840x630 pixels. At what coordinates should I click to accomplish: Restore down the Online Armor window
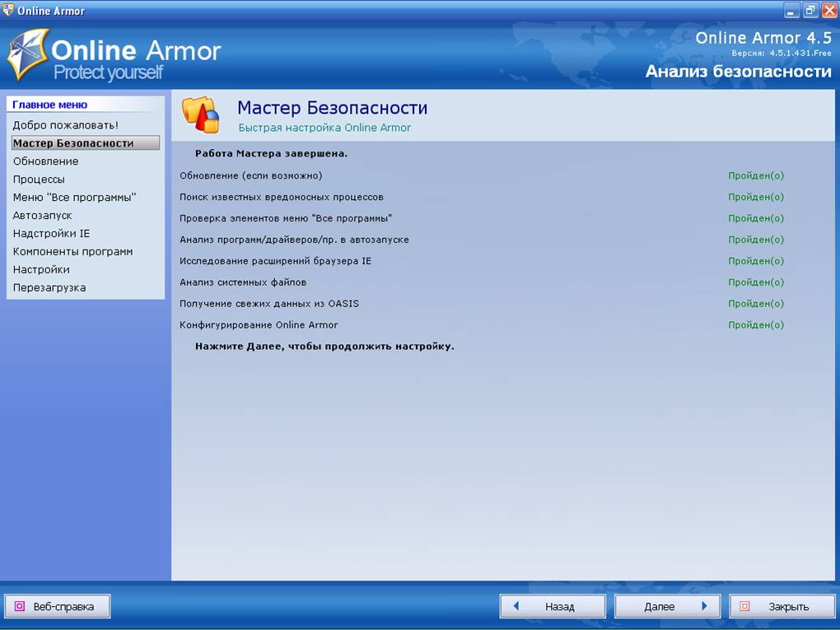tap(810, 11)
